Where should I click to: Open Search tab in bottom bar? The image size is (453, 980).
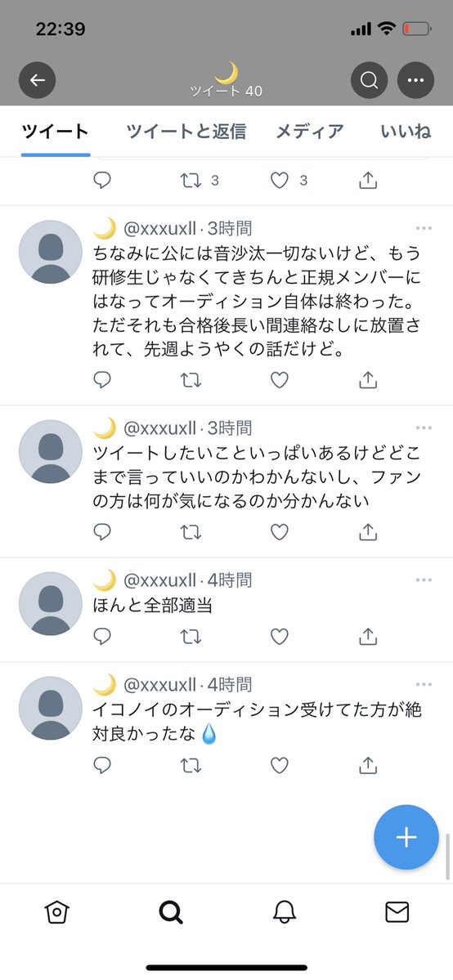pyautogui.click(x=170, y=913)
